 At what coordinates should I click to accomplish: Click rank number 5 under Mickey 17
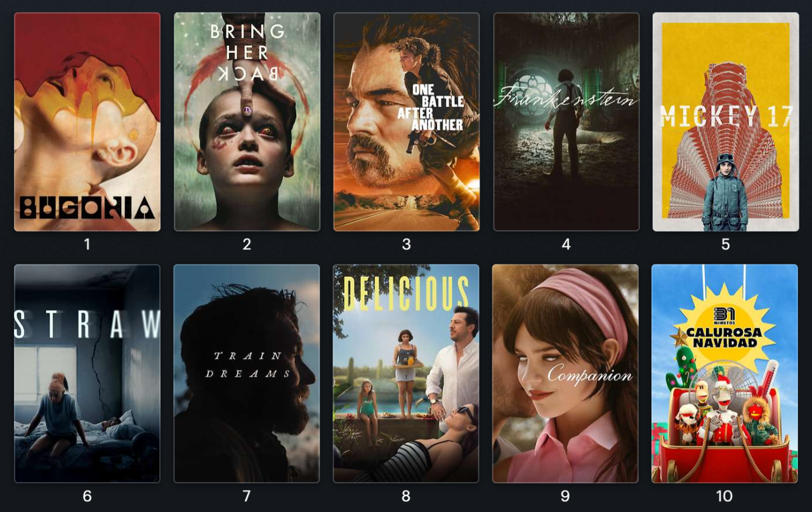726,244
